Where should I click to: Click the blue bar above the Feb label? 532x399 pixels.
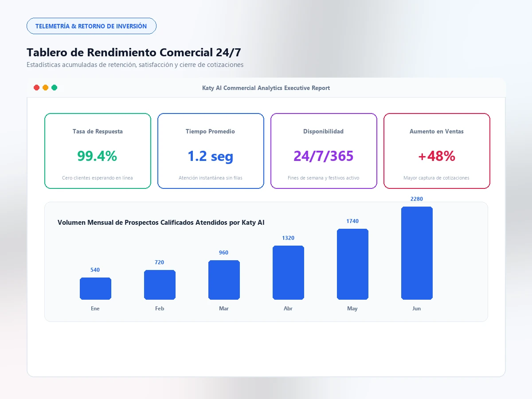(x=160, y=285)
